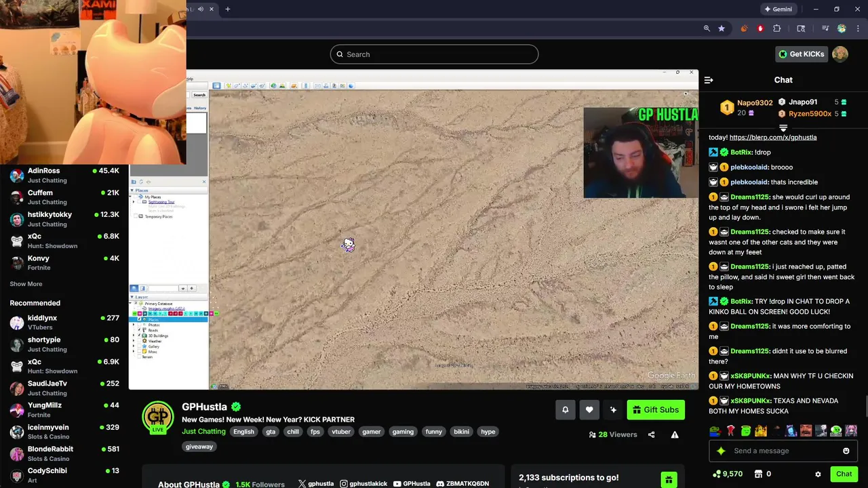Open the emoji picker in chat
The width and height of the screenshot is (868, 488).
846,451
